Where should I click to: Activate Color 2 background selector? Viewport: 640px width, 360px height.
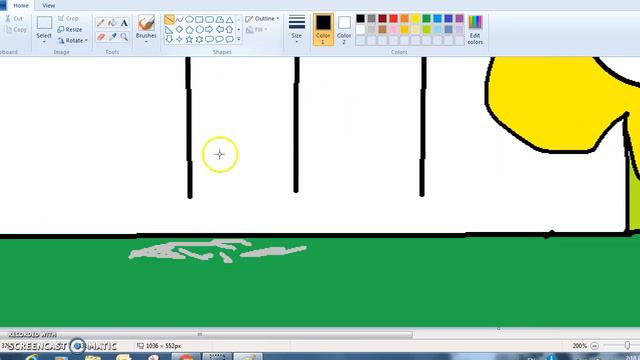tap(344, 29)
